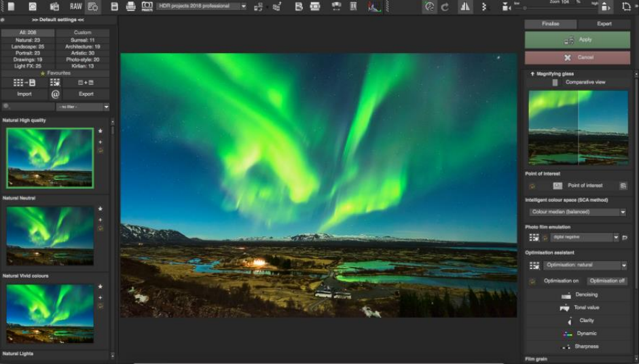
Task: Click the Tonal value icon
Action: coord(564,308)
